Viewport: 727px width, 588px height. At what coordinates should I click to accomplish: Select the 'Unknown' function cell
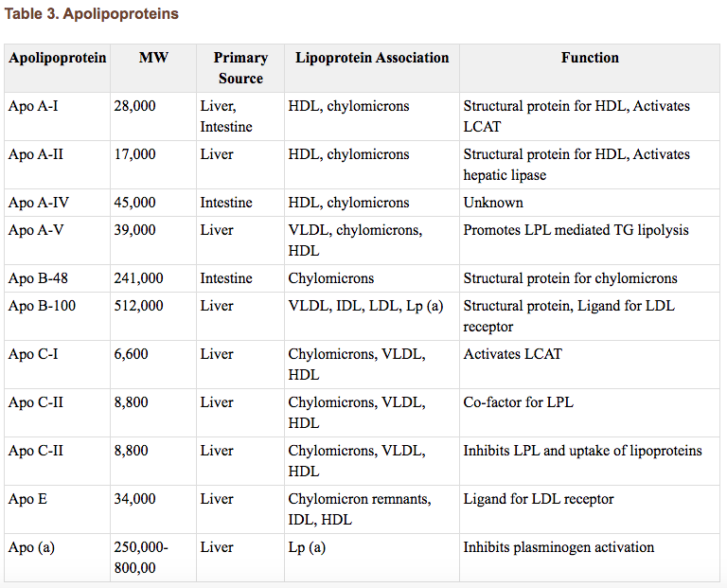493,203
